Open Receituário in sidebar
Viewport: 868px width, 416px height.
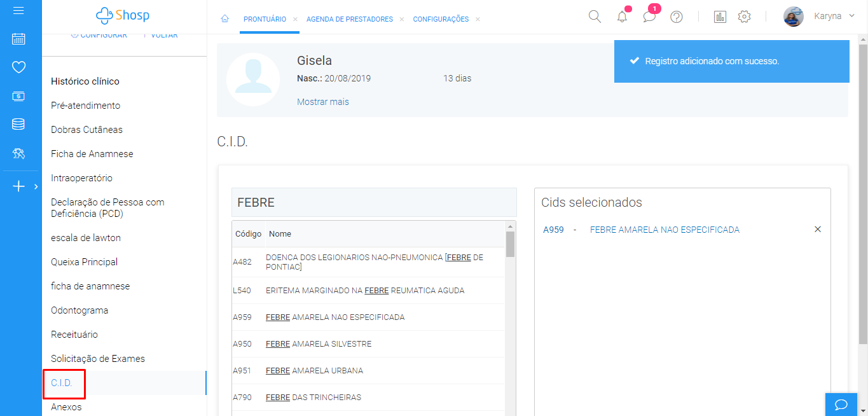pyautogui.click(x=74, y=335)
